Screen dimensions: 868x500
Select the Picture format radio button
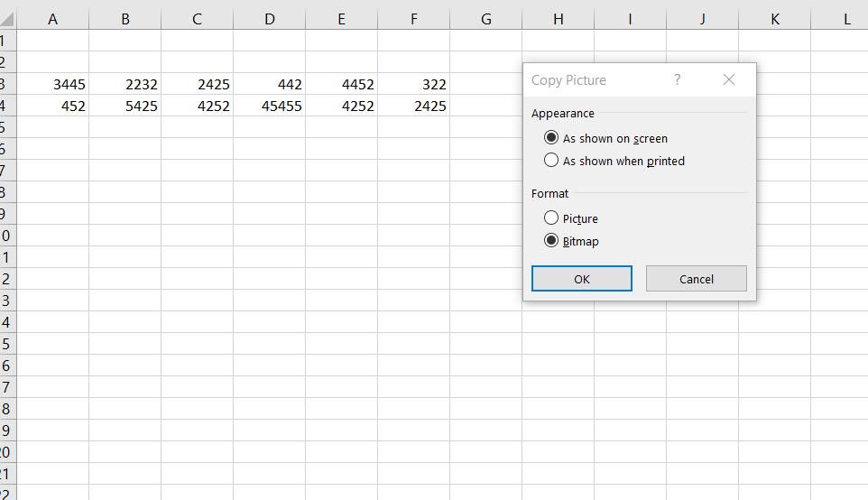point(551,218)
